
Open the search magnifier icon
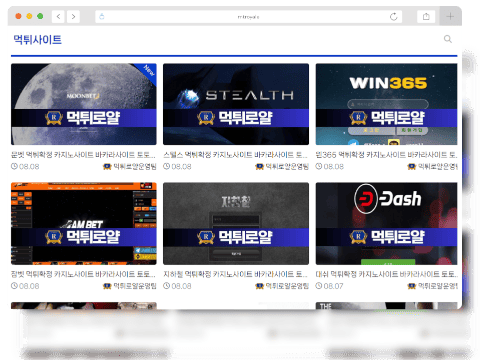coord(448,39)
